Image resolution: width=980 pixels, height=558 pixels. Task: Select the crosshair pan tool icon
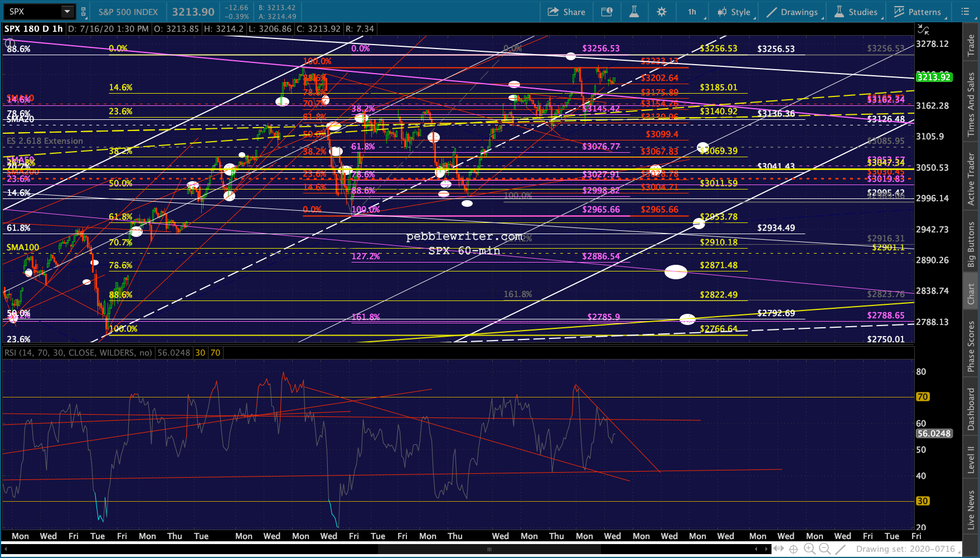point(794,550)
